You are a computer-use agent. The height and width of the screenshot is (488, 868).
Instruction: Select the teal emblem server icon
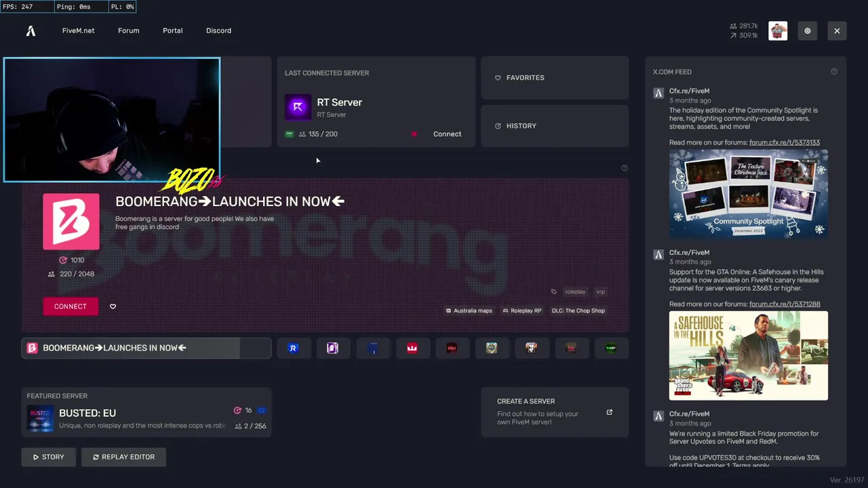tap(492, 348)
